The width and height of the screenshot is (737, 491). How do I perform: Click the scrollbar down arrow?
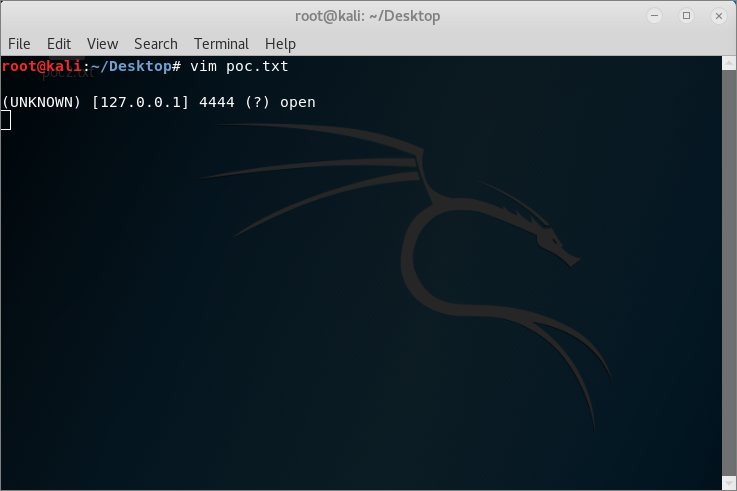(729, 483)
